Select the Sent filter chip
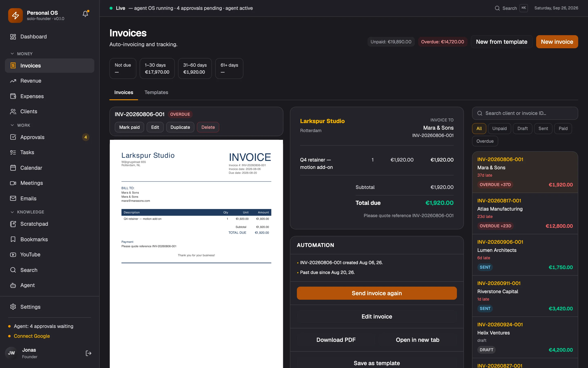The image size is (588, 368). pyautogui.click(x=543, y=129)
